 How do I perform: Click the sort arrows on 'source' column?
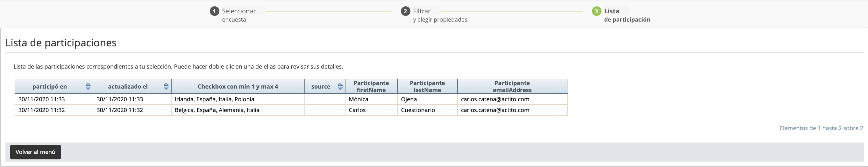(x=340, y=86)
